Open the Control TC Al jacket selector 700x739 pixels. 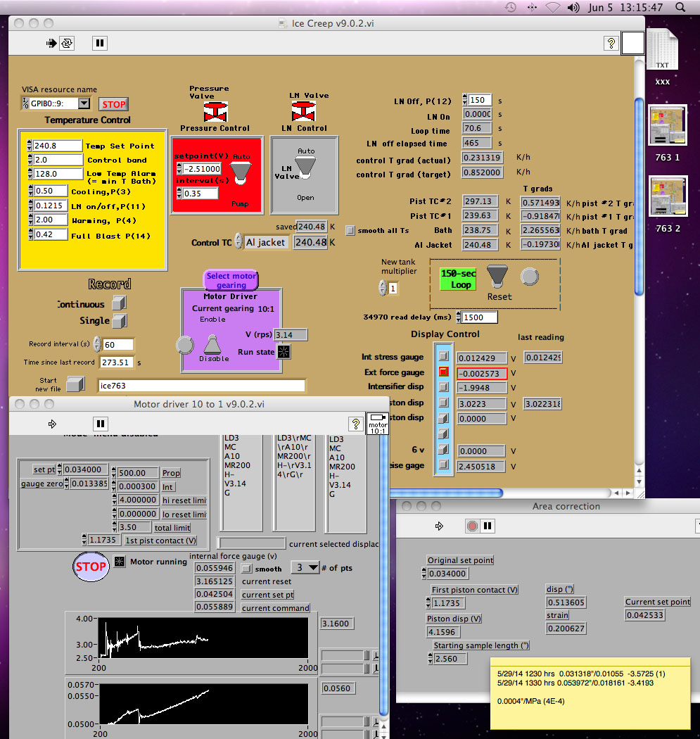(239, 242)
